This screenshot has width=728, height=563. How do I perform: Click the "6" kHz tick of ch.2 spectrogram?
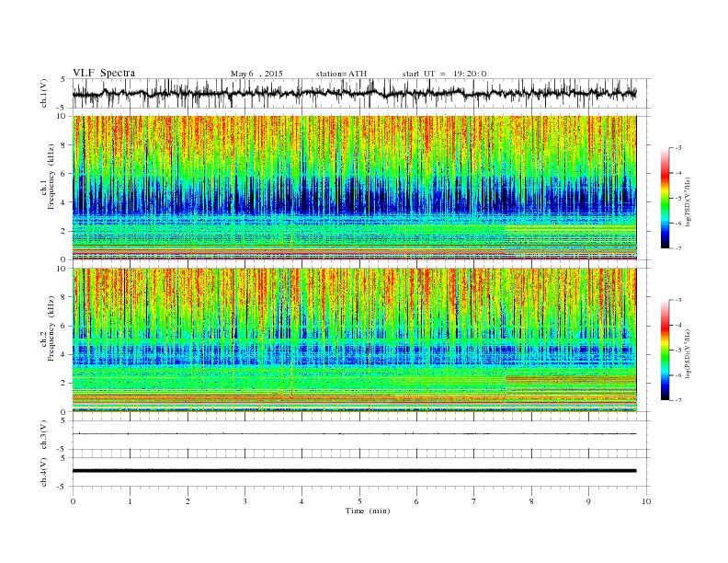[63, 326]
